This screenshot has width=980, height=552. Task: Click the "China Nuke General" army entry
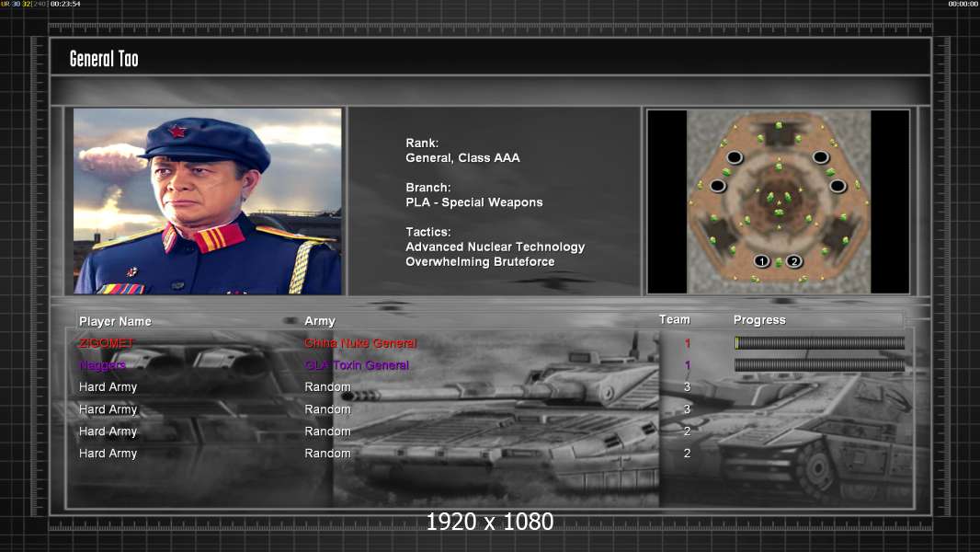360,343
